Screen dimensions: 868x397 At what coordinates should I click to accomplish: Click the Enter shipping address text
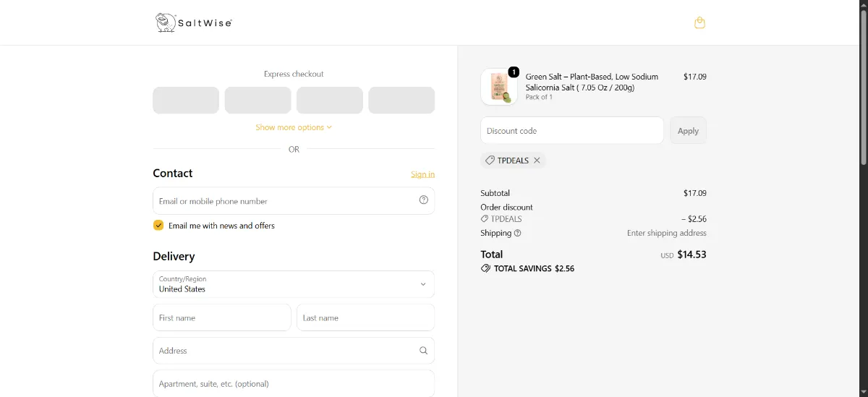(667, 233)
